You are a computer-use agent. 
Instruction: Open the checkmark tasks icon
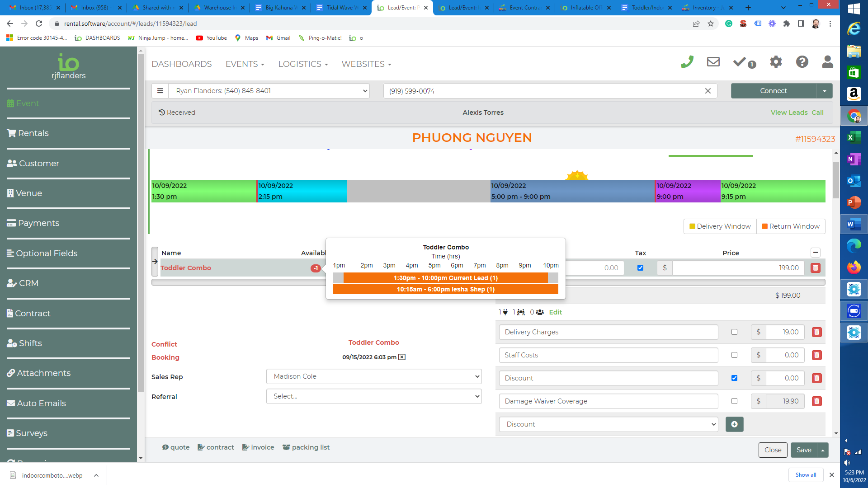tap(741, 62)
